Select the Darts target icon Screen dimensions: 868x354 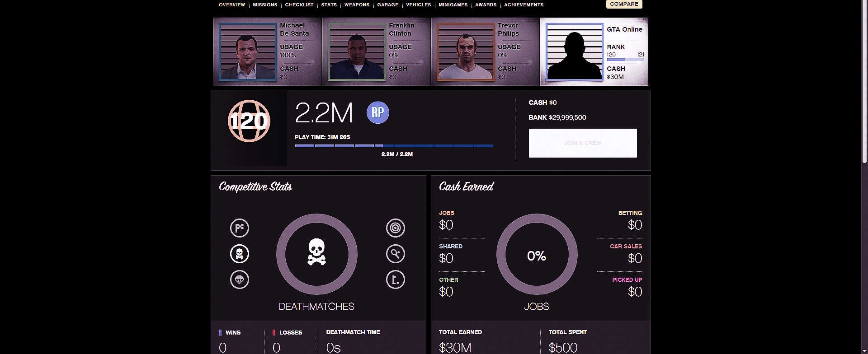(x=396, y=228)
